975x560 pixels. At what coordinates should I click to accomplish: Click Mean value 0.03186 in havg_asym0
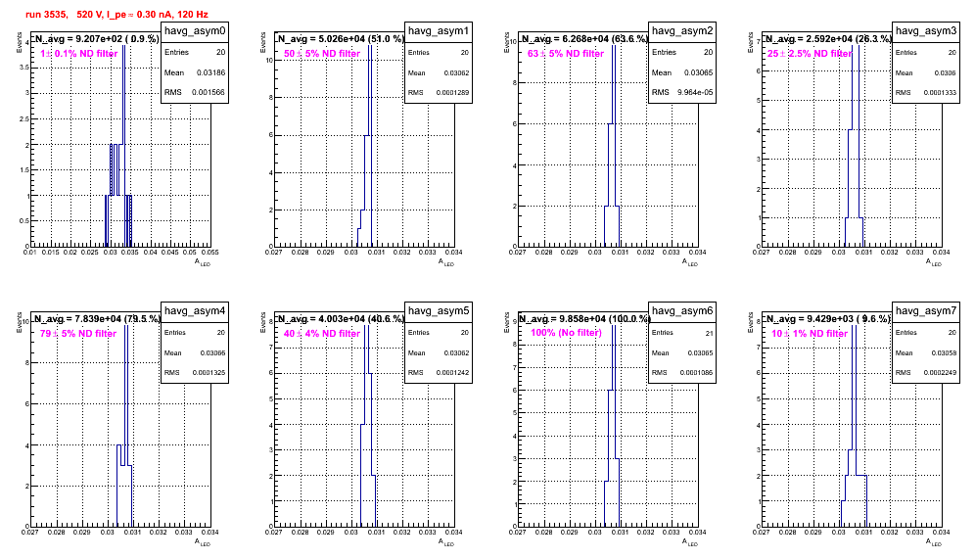pyautogui.click(x=210, y=72)
